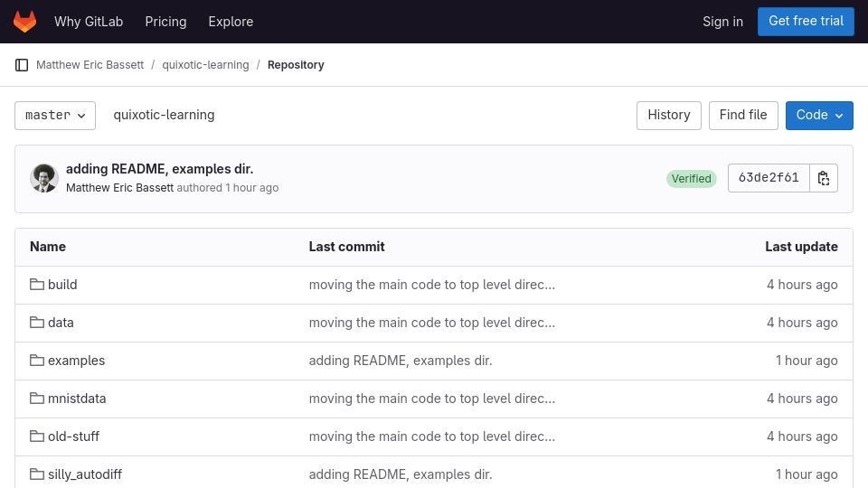Open the build directory name
Screen dimensions: 868x488
pos(62,285)
